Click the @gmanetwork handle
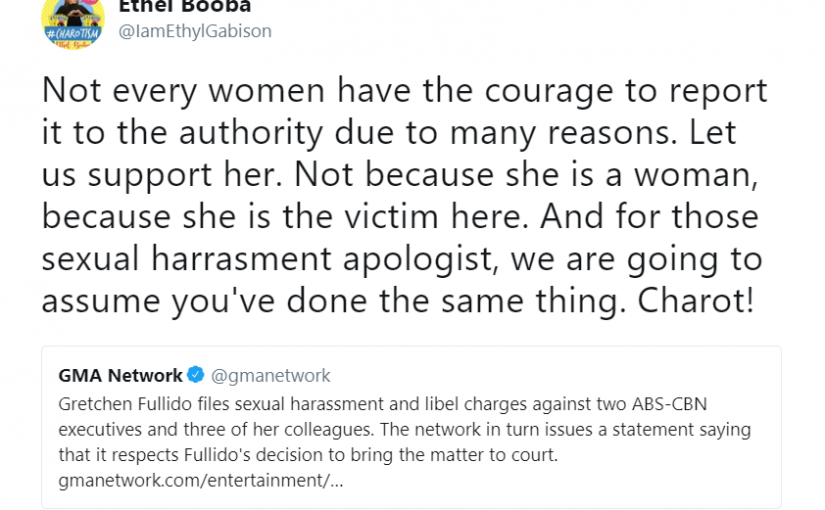825x510 pixels. pos(271,376)
